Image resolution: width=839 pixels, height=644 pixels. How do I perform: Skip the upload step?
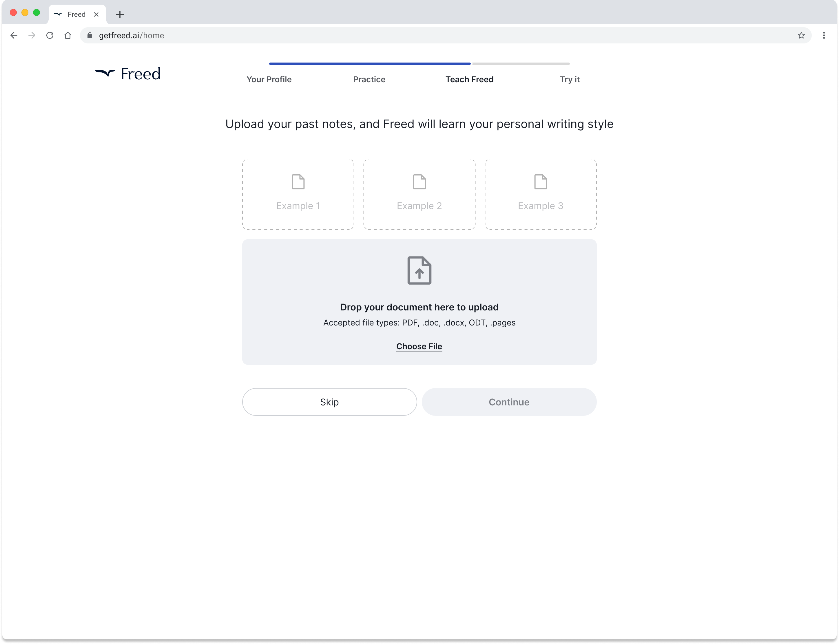329,402
